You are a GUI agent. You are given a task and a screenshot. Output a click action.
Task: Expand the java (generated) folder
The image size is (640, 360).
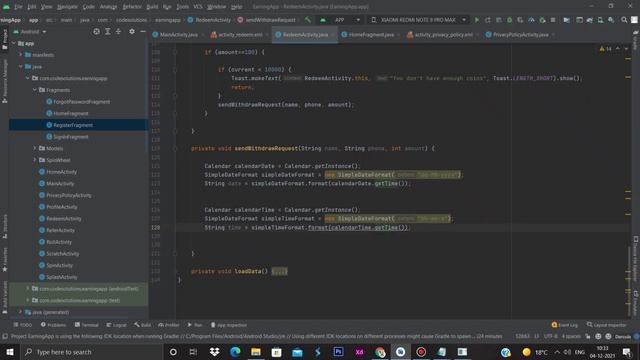[x=21, y=312]
